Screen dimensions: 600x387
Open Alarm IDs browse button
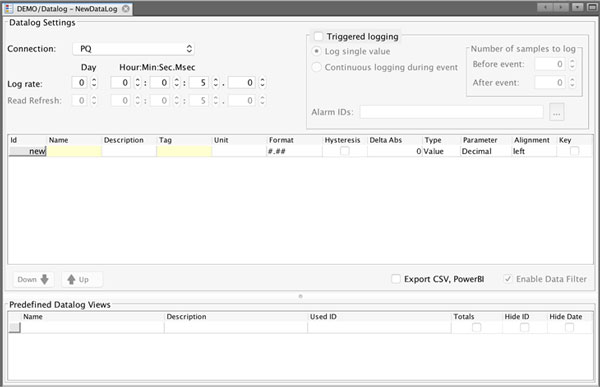(557, 112)
